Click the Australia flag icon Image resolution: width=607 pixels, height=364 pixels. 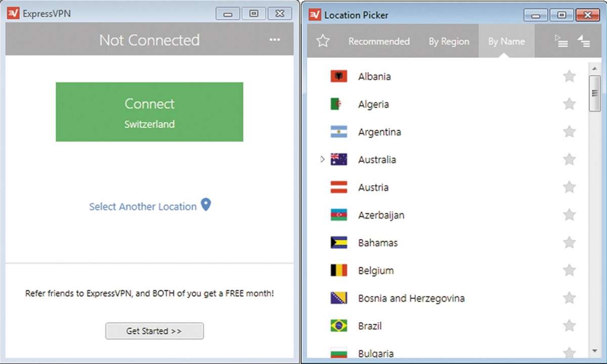point(339,159)
